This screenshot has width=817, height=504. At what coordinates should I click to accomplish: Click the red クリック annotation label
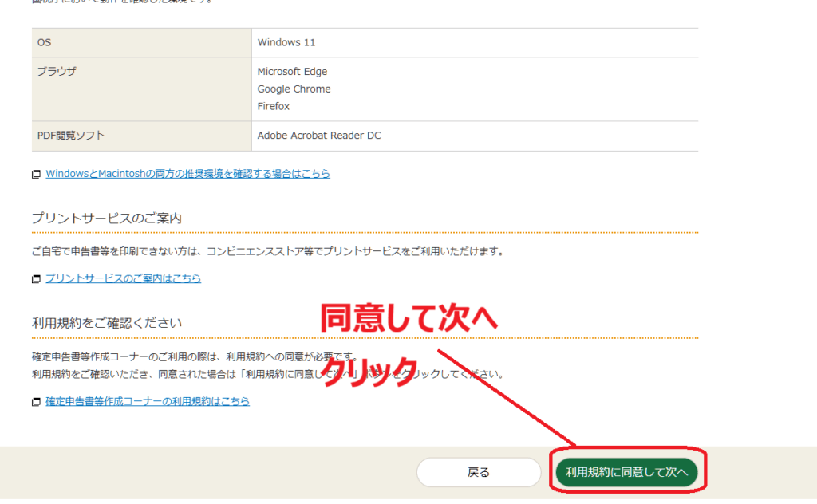tap(369, 372)
